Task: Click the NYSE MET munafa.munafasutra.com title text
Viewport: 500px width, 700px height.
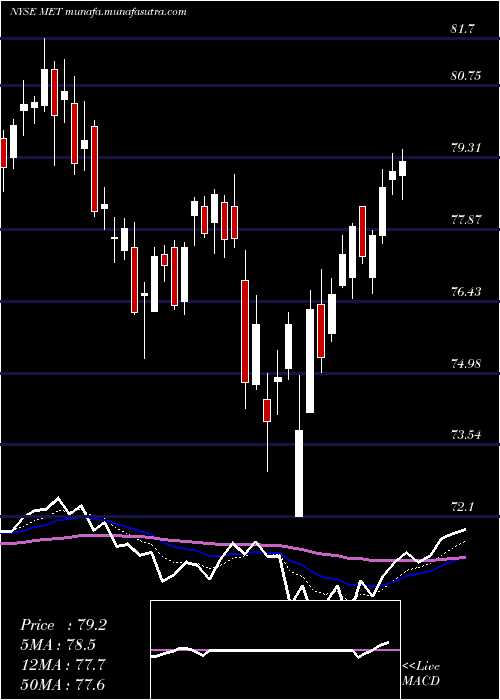Action: point(98,12)
